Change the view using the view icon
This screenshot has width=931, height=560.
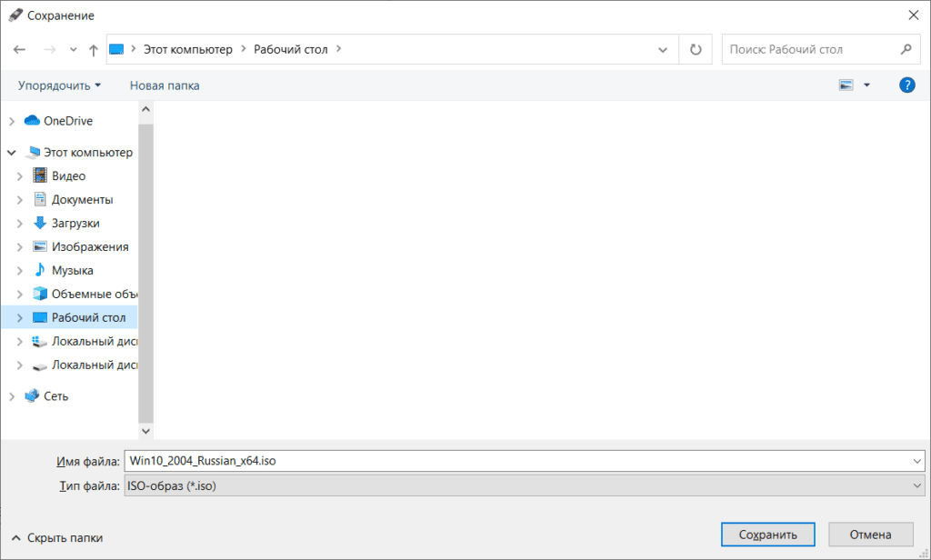point(846,85)
